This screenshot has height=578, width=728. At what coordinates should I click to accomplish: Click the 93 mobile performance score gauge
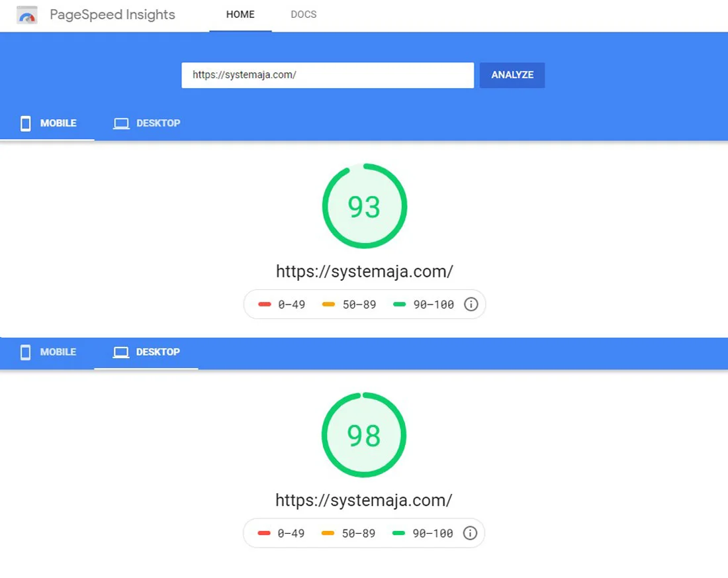point(364,205)
